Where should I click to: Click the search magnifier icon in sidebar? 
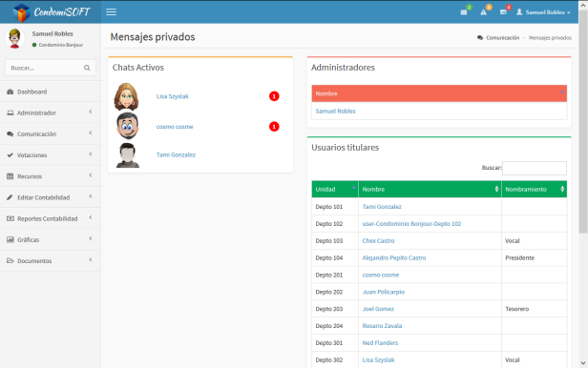87,68
